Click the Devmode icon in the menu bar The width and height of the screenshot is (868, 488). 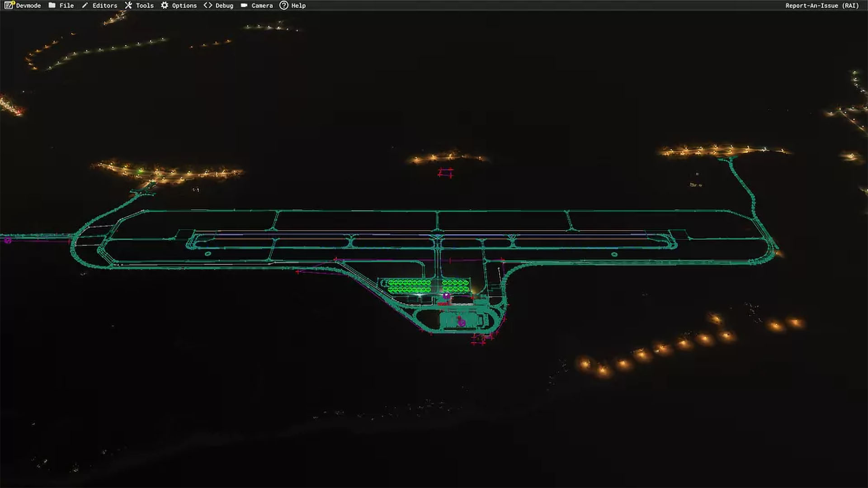tap(9, 5)
